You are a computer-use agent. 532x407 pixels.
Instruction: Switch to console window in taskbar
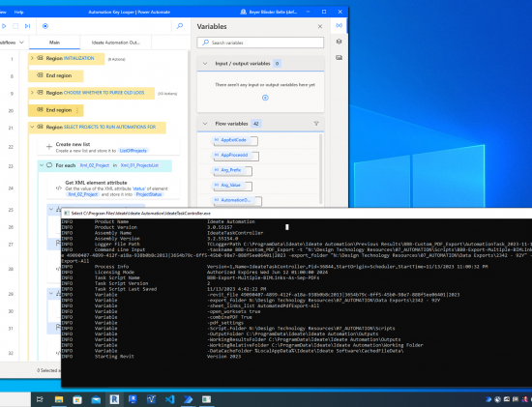[206, 399]
